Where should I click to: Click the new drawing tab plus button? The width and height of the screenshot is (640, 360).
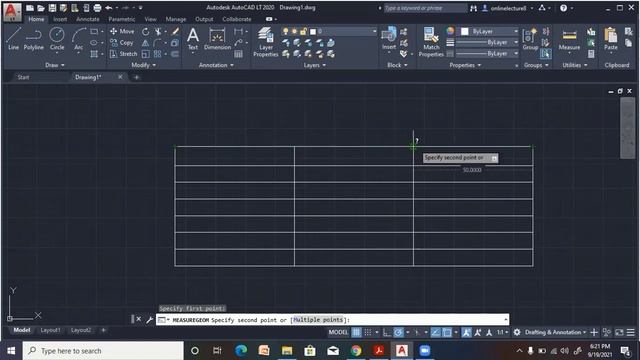tap(136, 77)
